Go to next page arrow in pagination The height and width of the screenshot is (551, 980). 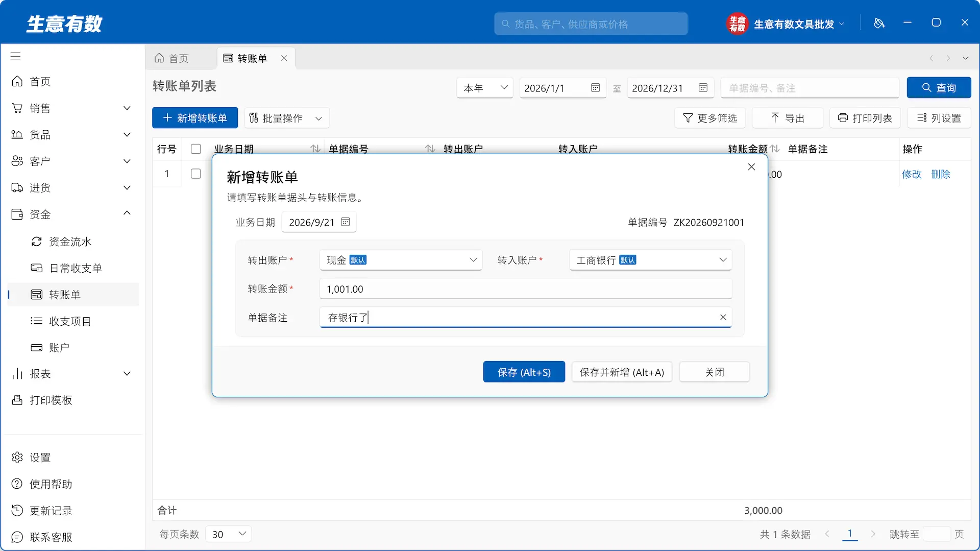(873, 534)
